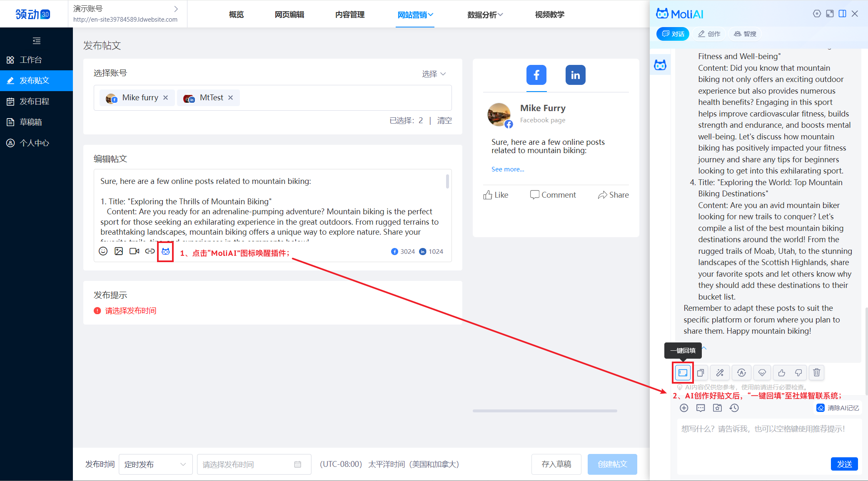The height and width of the screenshot is (481, 868).
Task: Click the MoliAI icon in post editor toolbar
Action: click(x=165, y=251)
